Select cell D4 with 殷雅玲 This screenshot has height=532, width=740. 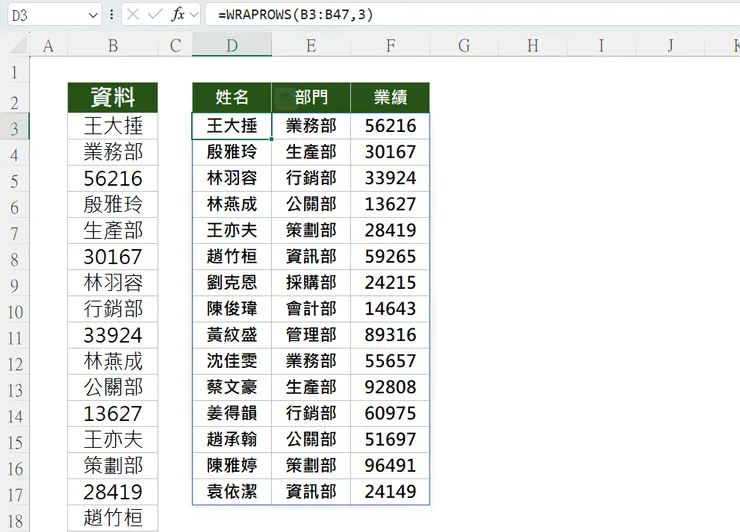tap(232, 152)
